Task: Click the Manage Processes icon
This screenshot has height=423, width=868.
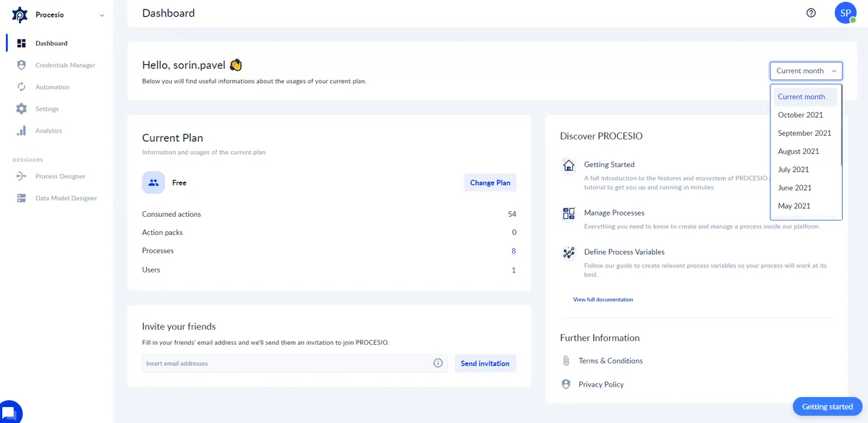Action: [x=569, y=213]
